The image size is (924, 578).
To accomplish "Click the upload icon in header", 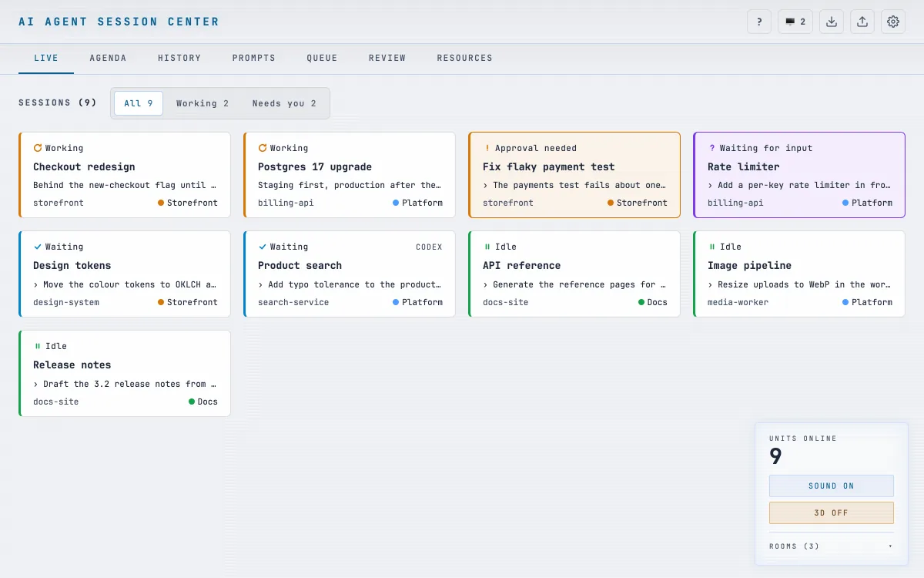I will point(862,22).
